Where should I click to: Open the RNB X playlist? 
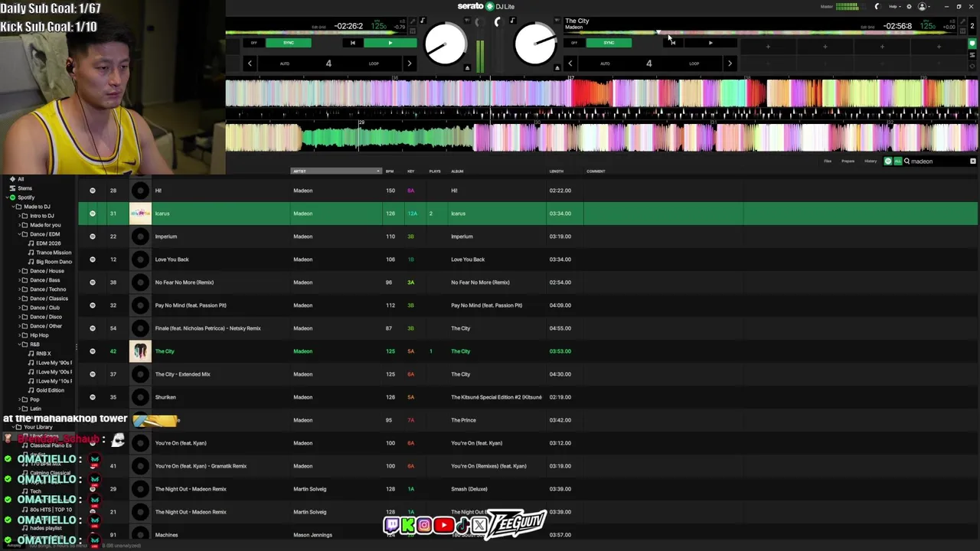tap(44, 354)
